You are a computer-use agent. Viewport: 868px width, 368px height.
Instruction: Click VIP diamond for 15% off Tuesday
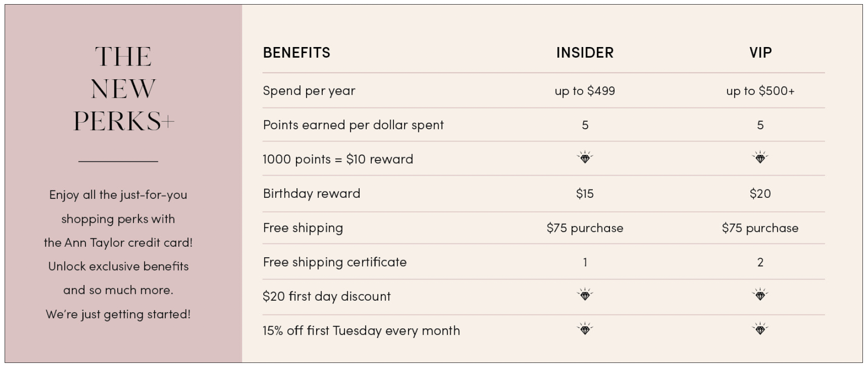click(760, 329)
